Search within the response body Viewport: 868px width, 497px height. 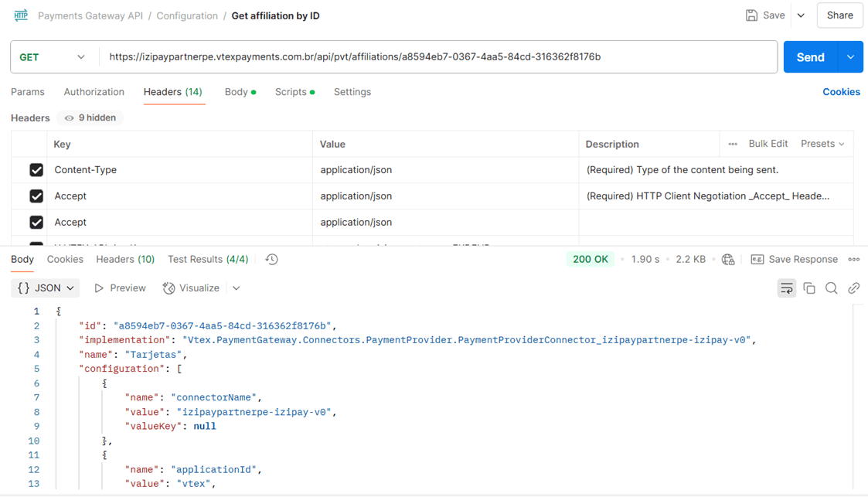click(x=832, y=288)
